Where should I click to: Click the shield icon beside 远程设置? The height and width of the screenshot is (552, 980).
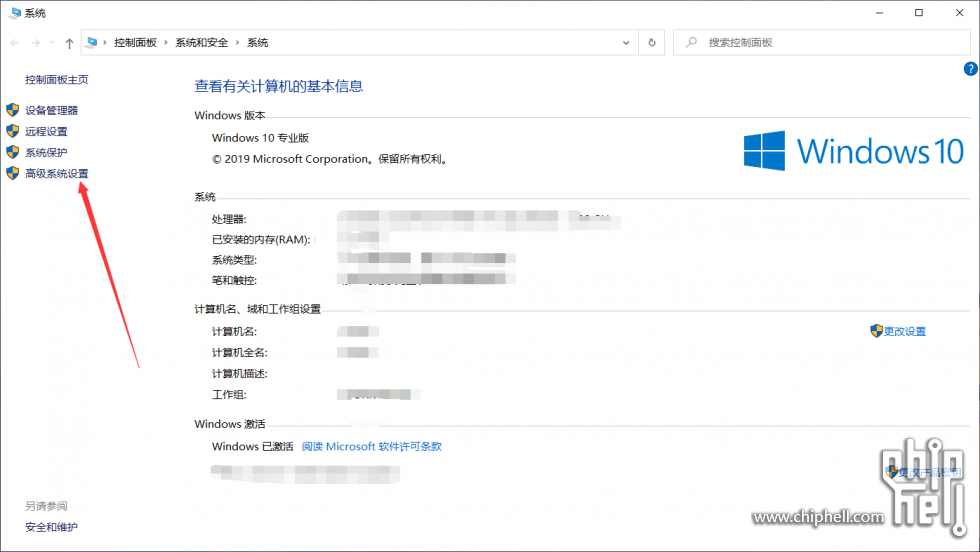[x=12, y=131]
